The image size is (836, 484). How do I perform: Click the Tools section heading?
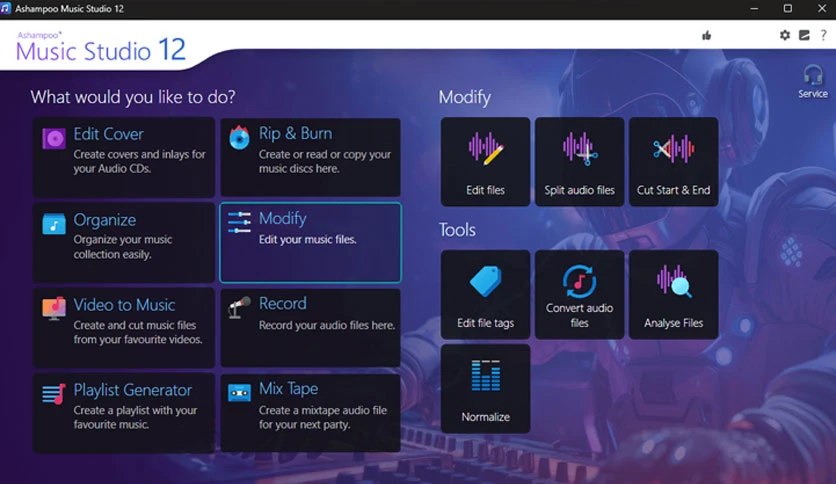pyautogui.click(x=457, y=230)
